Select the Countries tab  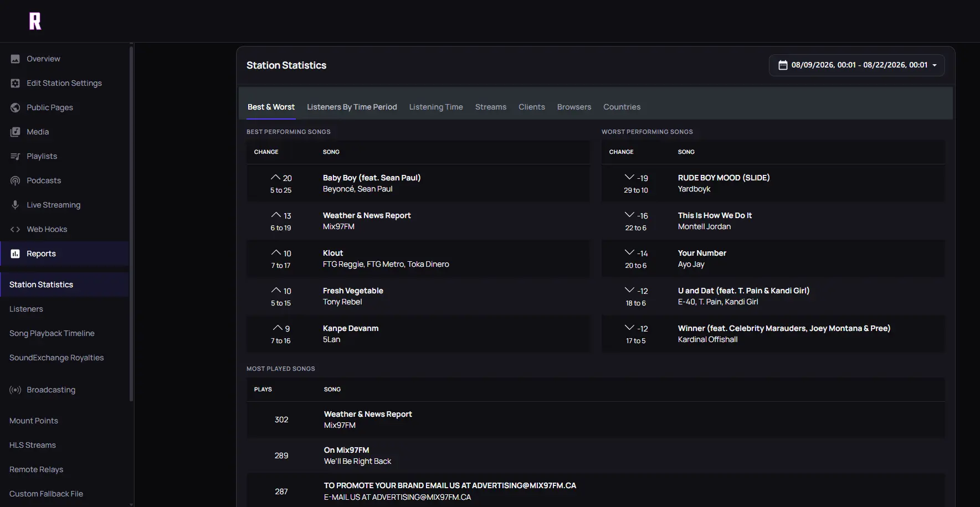(622, 107)
